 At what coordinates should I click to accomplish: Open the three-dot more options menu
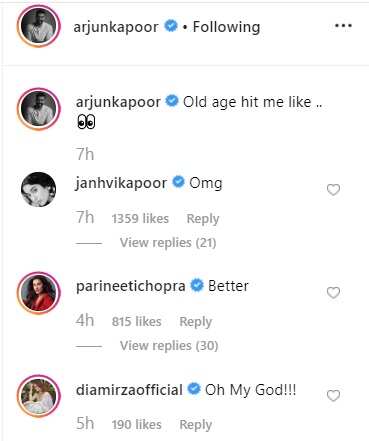343,26
